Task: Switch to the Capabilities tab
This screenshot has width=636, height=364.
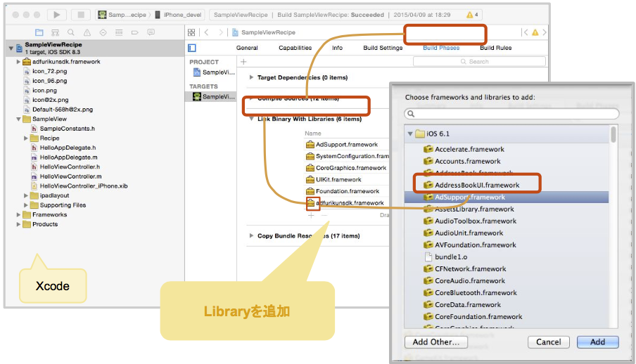Action: 295,48
